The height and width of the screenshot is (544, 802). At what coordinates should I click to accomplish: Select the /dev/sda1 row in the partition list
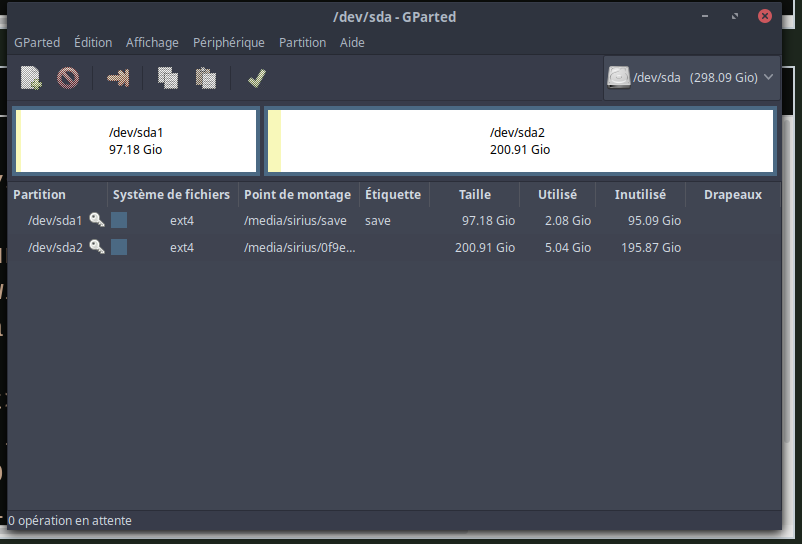point(54,220)
